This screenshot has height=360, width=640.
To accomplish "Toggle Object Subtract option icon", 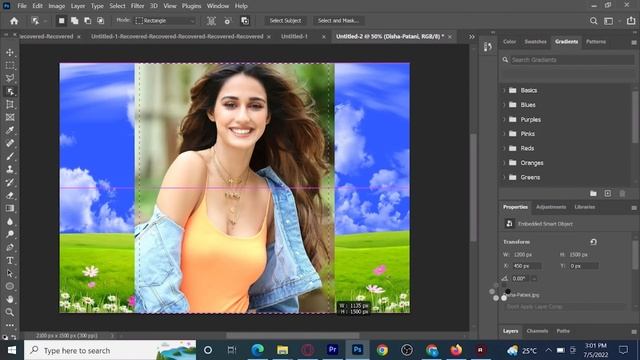I will pyautogui.click(x=245, y=21).
